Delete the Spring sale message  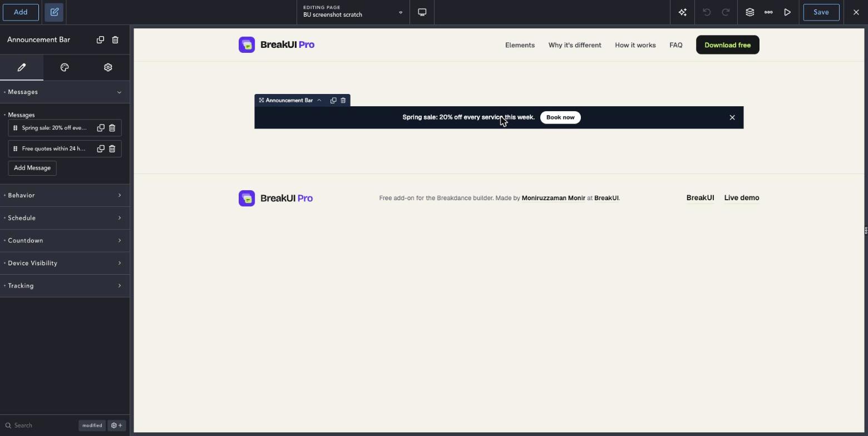click(112, 128)
